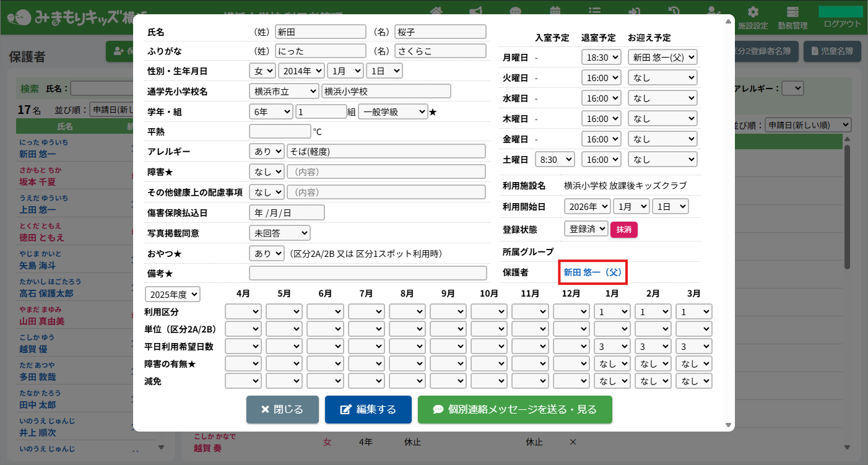Open the 土曜日 入室予定 8:30 dropdown

[555, 159]
